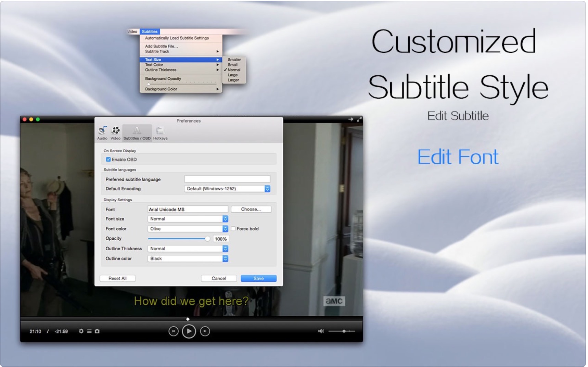Screen dimensions: 588x367
Task: Open the Outline Thickness dropdown
Action: 188,249
